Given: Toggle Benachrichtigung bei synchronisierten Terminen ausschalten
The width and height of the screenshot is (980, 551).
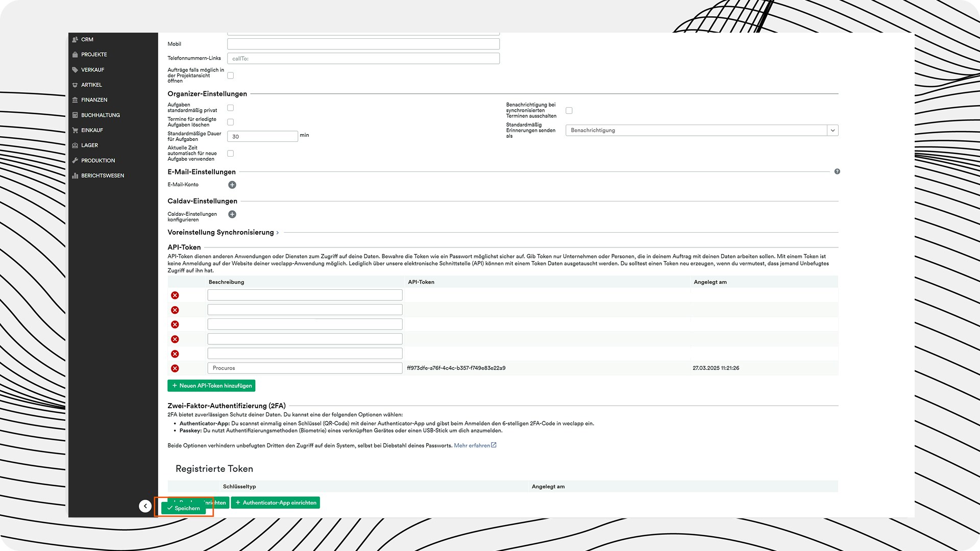Looking at the screenshot, I should pyautogui.click(x=569, y=110).
